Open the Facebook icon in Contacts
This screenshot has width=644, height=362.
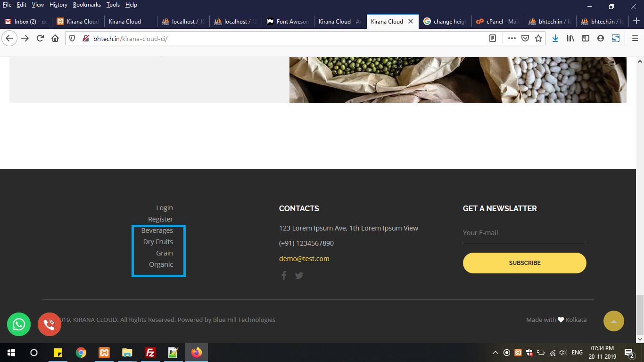pyautogui.click(x=284, y=276)
